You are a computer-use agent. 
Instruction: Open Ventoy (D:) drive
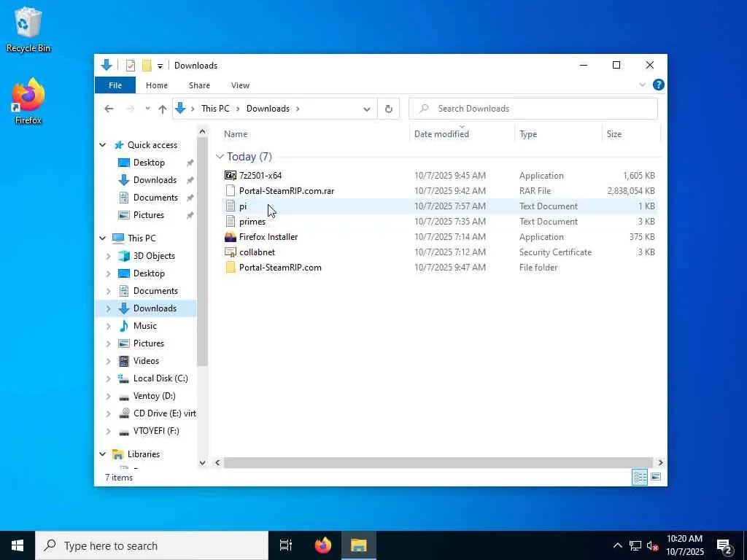pos(155,396)
